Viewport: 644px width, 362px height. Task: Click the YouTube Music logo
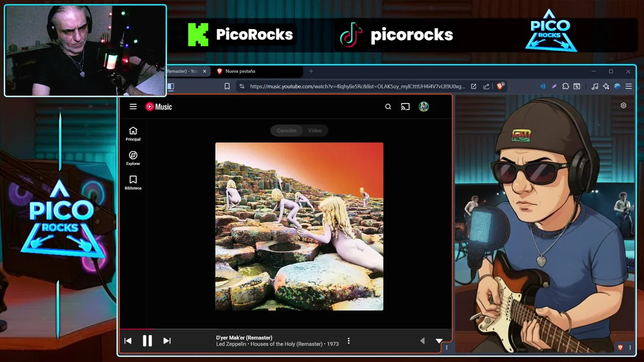[x=158, y=107]
